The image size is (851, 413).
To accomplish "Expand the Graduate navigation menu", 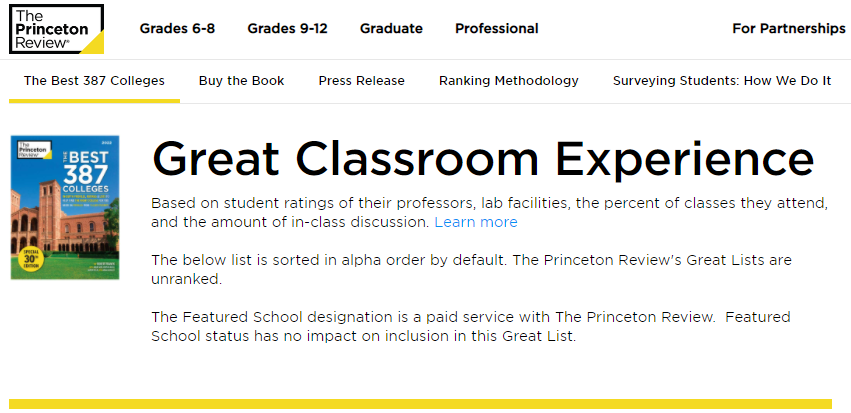I will [391, 28].
